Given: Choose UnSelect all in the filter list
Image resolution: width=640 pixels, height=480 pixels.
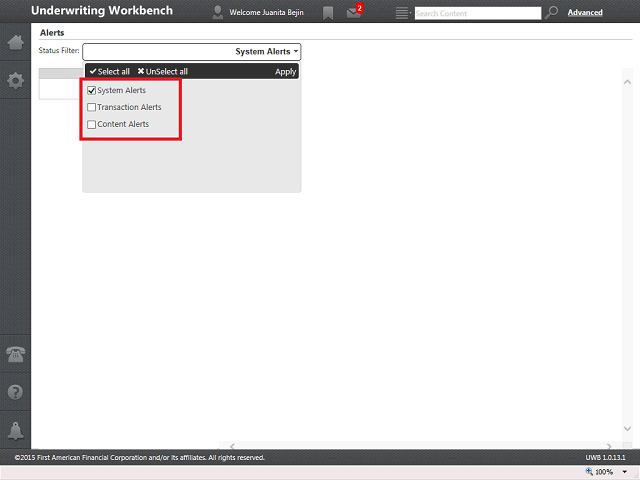Looking at the screenshot, I should (x=162, y=71).
